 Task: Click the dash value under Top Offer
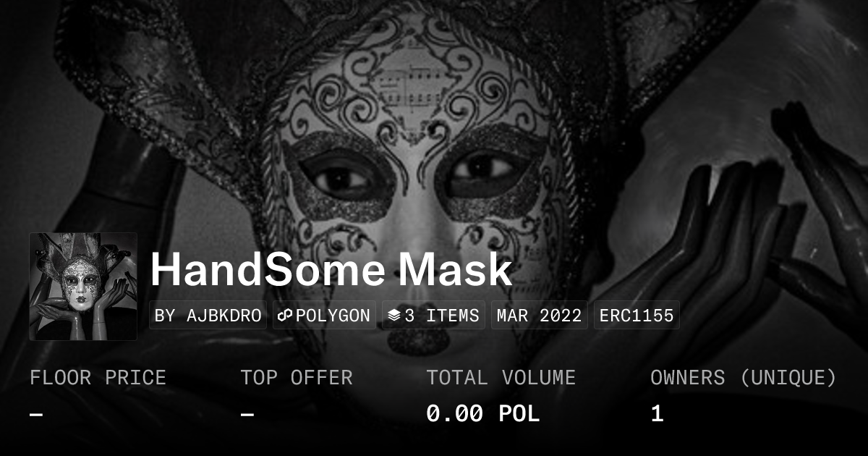click(247, 414)
